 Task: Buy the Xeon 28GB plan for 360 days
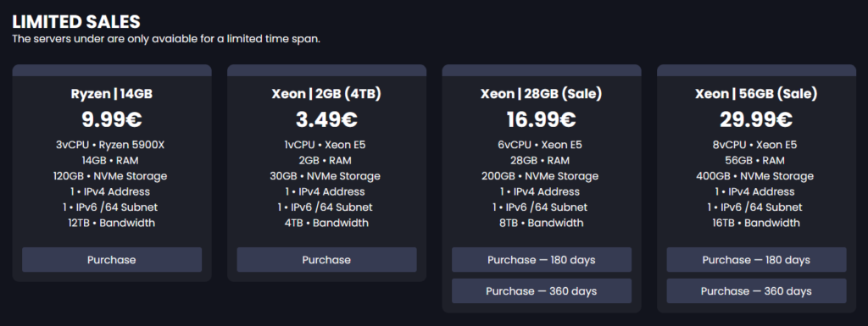(542, 290)
